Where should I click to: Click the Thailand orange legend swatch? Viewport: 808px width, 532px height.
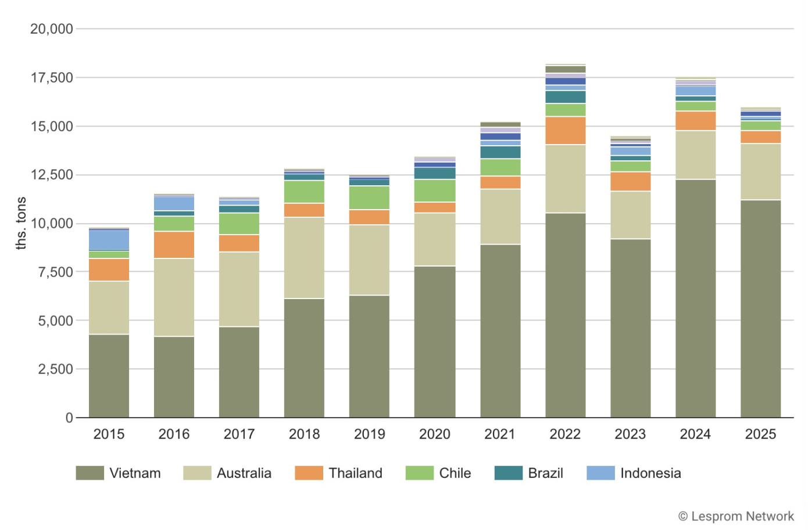(x=309, y=473)
